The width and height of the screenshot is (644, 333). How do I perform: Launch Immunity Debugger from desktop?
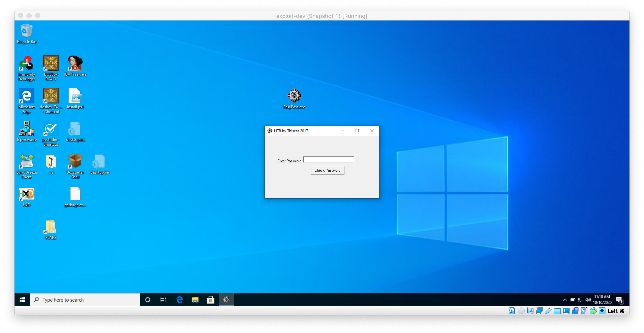pyautogui.click(x=26, y=68)
